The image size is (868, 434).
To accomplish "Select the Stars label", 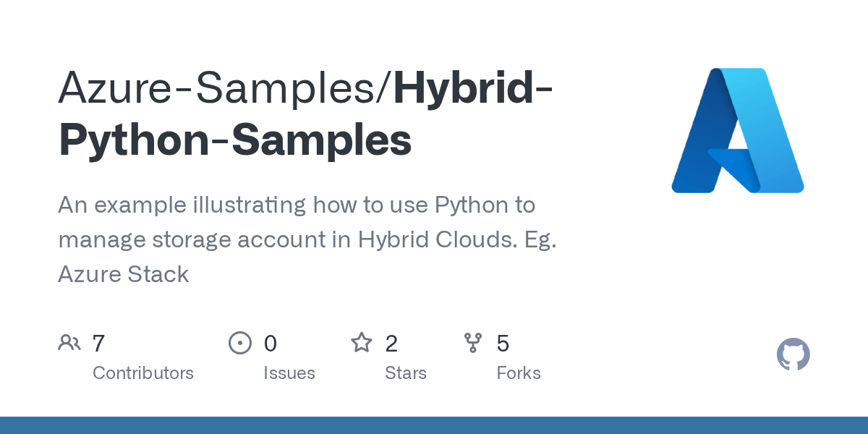I will click(406, 373).
